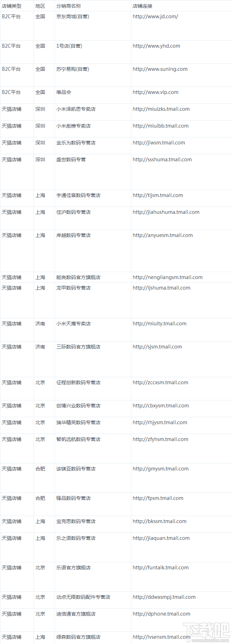
Task: Select the 小米泽凯思专卖店 cell
Action: click(76, 109)
